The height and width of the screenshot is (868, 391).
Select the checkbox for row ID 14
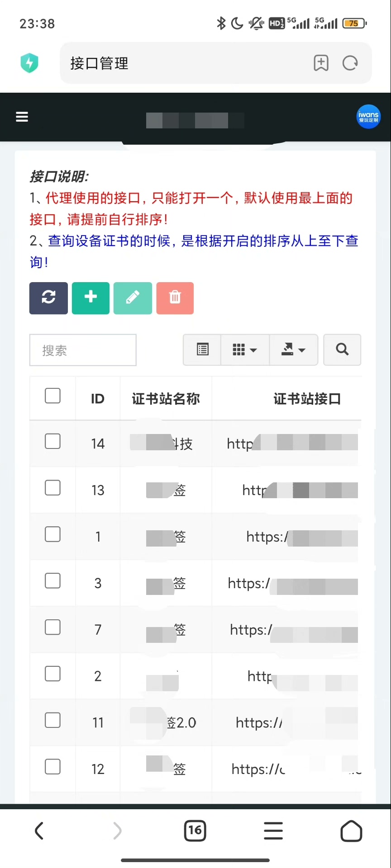(x=52, y=441)
